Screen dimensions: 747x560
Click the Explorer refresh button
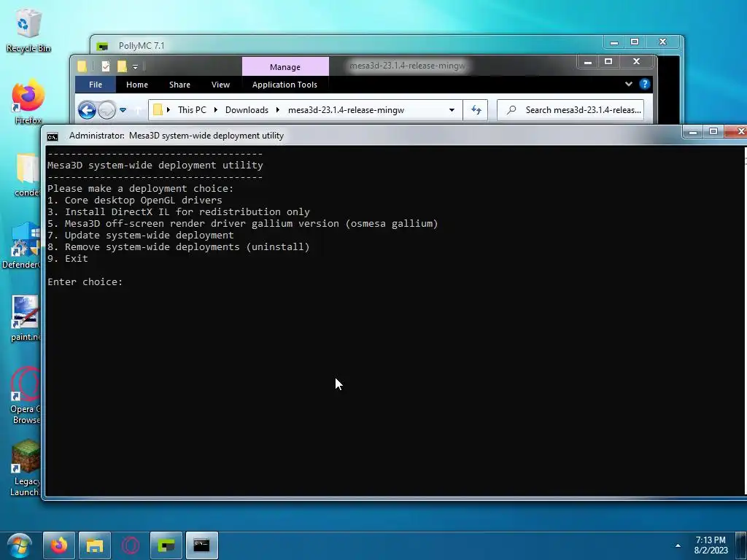click(x=476, y=110)
